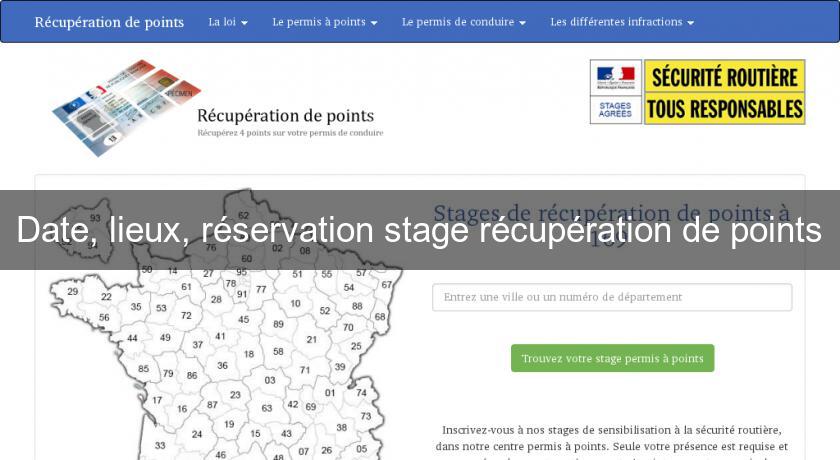840x460 pixels.
Task: Select department 22 on the map
Action: tap(107, 297)
